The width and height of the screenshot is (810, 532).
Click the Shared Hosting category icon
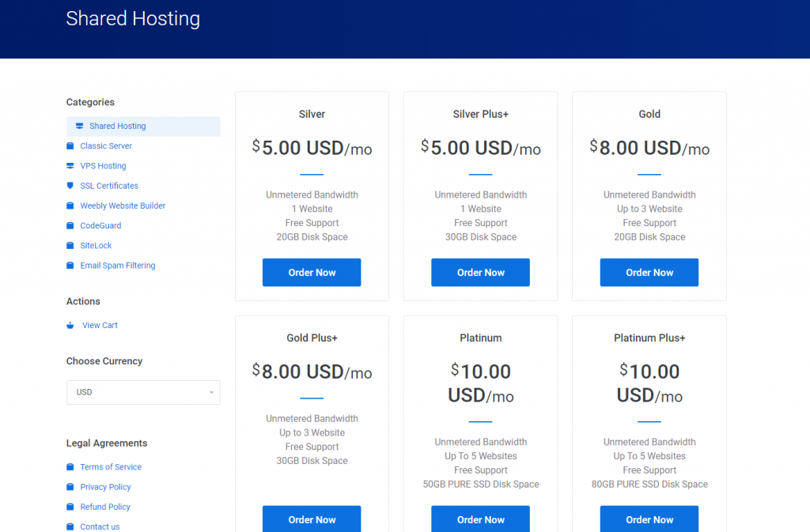80,126
